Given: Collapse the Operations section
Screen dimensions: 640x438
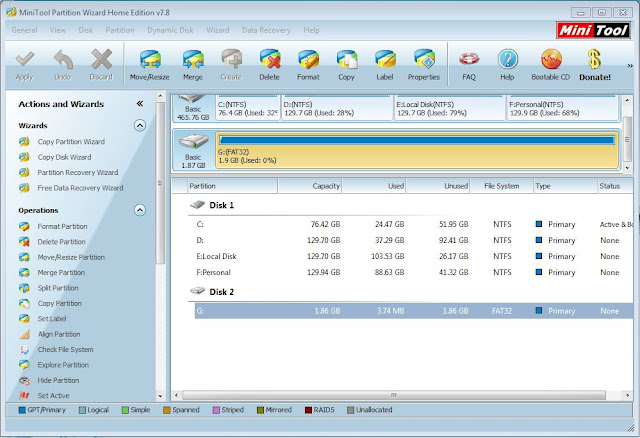Looking at the screenshot, I should [140, 210].
